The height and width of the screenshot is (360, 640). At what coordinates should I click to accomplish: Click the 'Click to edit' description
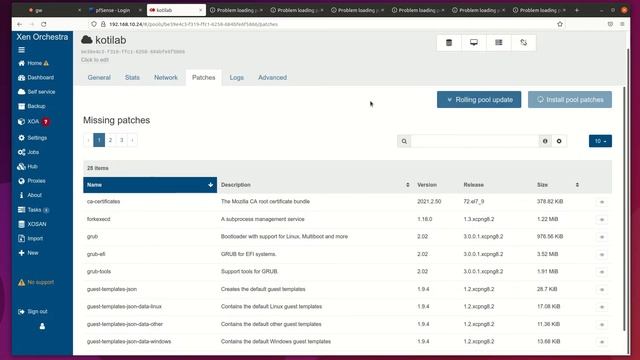95,60
